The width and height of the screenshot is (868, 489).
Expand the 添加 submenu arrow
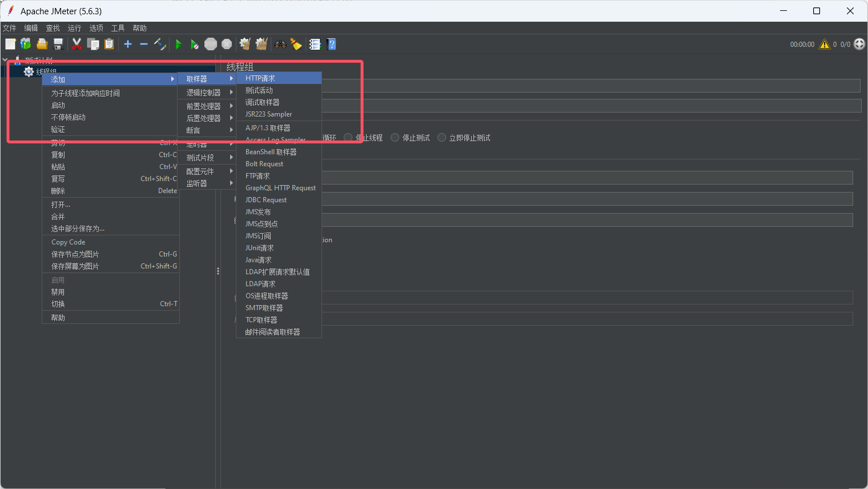pos(172,79)
